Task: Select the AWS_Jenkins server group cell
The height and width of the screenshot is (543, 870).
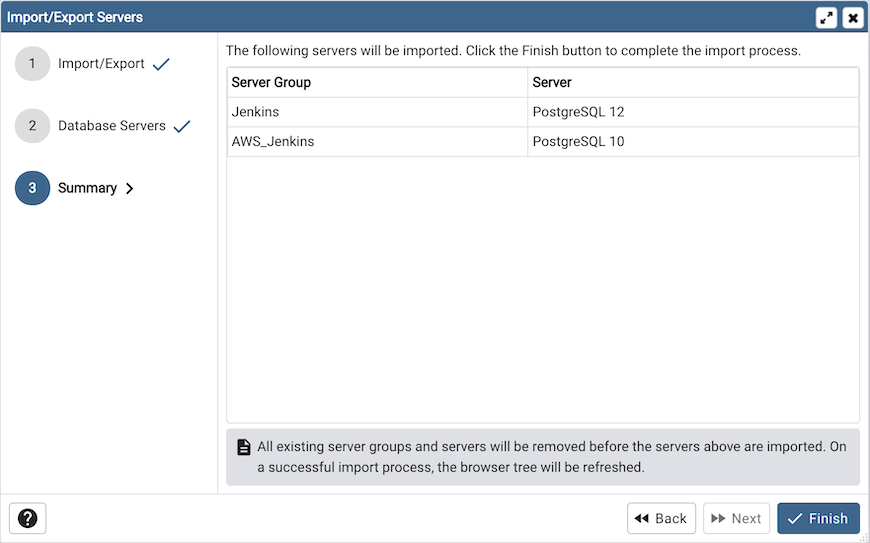Action: pos(273,142)
